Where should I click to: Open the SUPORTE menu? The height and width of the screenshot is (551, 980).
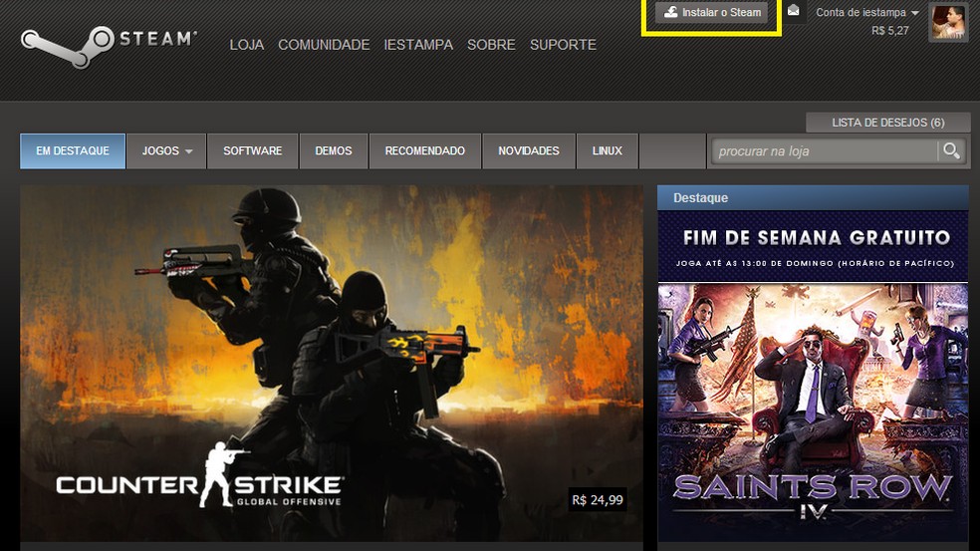coord(563,45)
